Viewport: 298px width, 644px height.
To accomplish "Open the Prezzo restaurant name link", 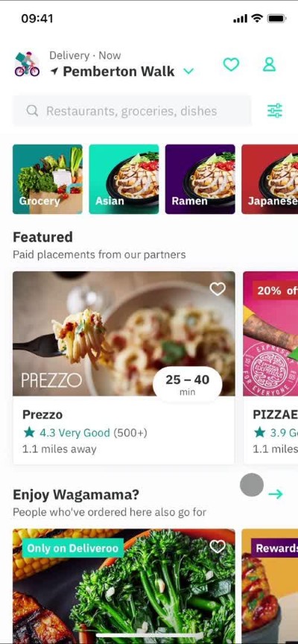I will (42, 414).
